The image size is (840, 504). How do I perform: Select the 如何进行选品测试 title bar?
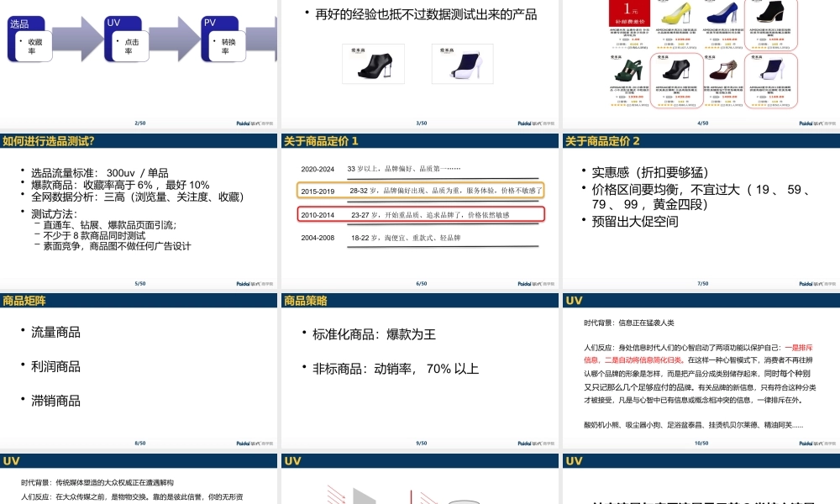pyautogui.click(x=50, y=140)
